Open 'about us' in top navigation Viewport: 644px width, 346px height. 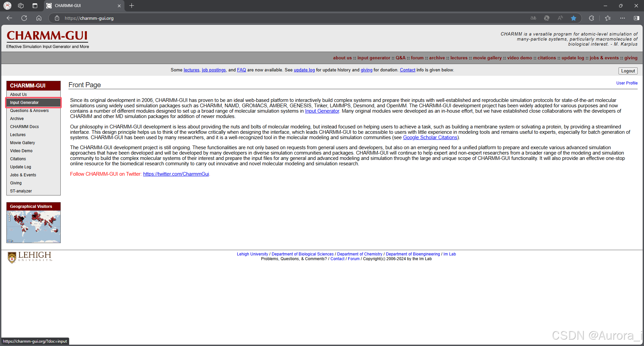pos(342,58)
